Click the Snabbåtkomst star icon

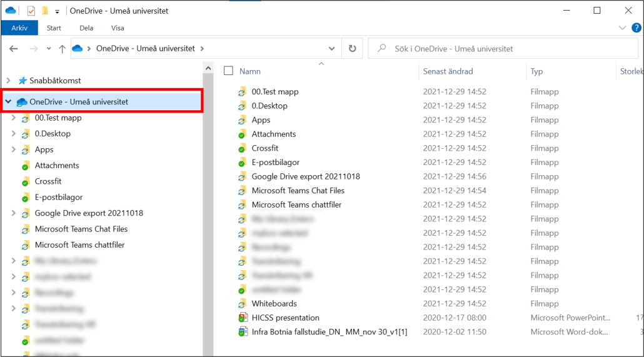[22, 81]
